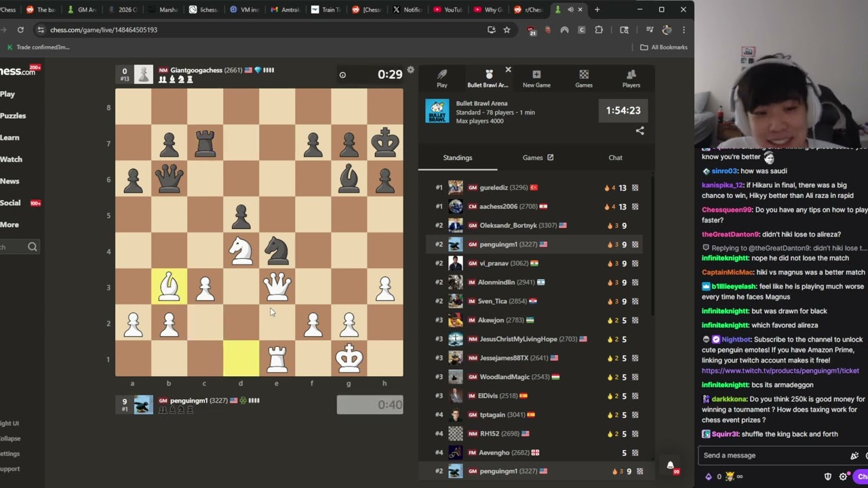Switch to the tournament Chat tab

tap(615, 158)
